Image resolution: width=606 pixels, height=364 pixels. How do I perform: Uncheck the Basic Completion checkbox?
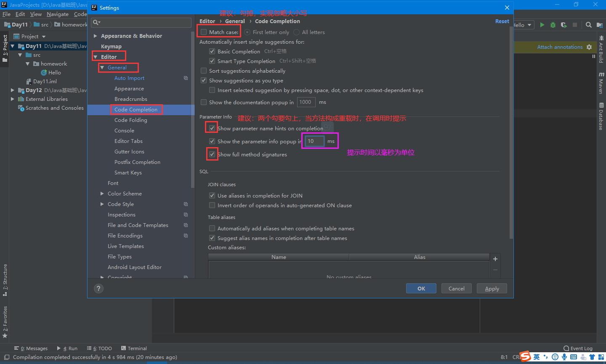(x=212, y=51)
